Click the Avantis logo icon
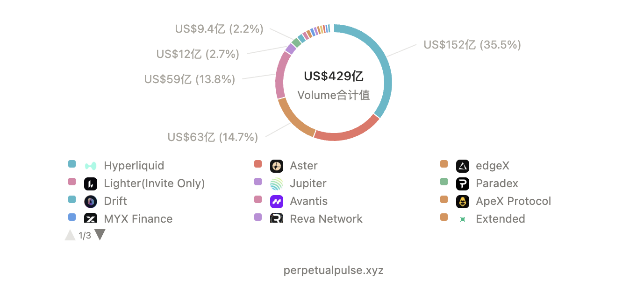 (277, 201)
